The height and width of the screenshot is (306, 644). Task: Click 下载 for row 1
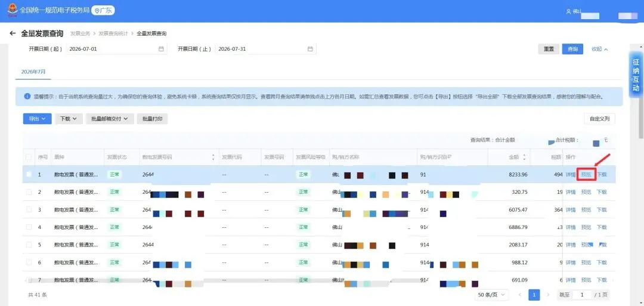601,175
